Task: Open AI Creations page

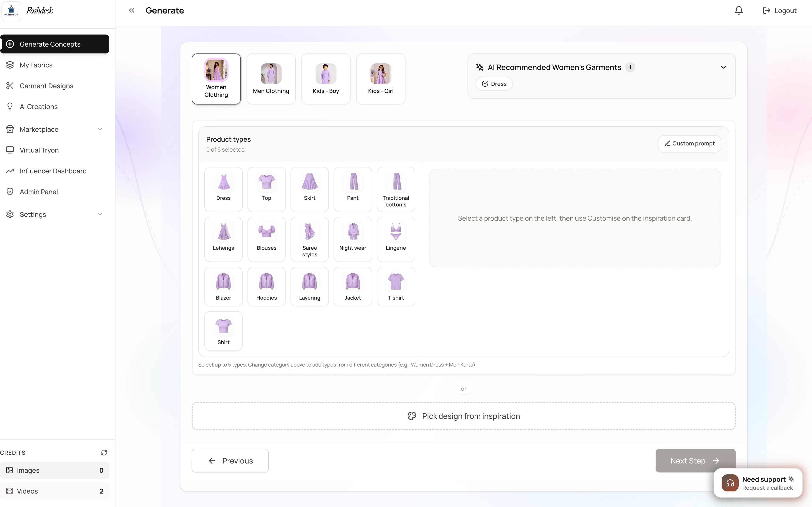Action: pos(55,107)
